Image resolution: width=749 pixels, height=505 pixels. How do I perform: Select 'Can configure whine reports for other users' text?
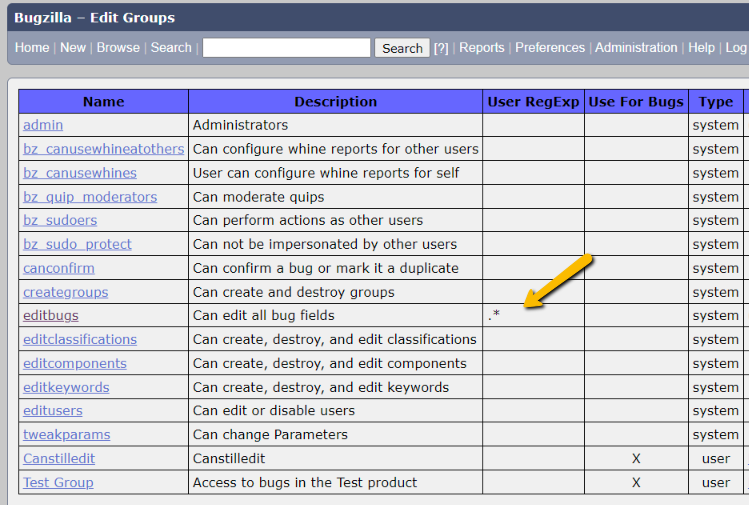335,149
